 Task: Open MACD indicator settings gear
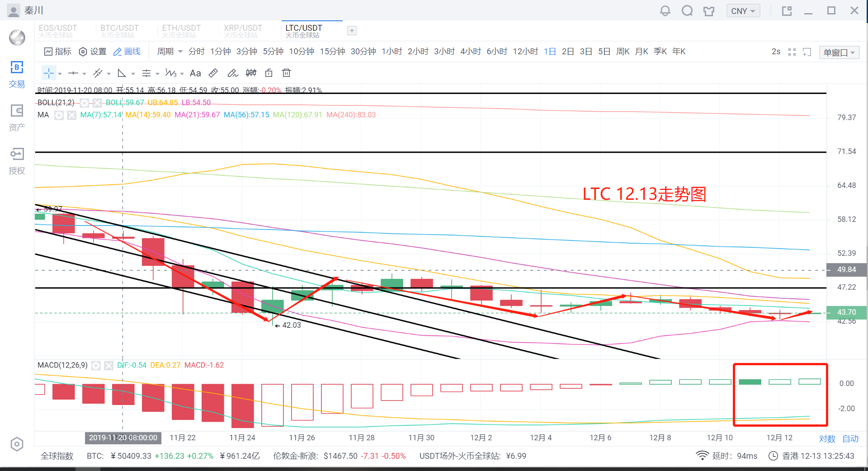96,365
